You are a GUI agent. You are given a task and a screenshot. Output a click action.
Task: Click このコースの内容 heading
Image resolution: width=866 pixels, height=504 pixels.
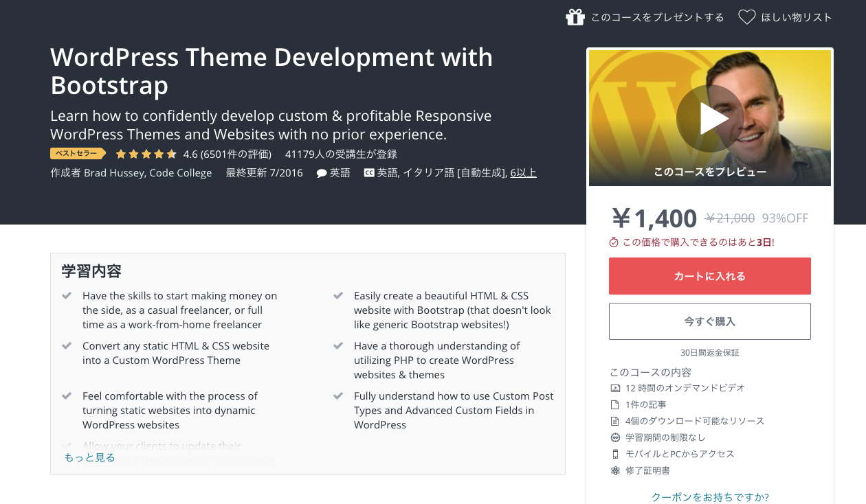[x=650, y=372]
